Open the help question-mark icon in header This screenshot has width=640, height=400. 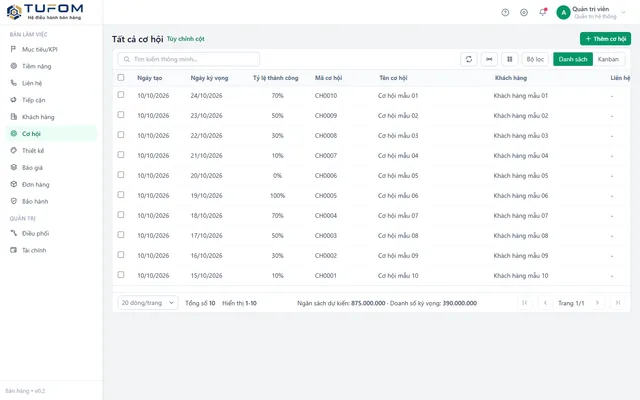(x=505, y=12)
